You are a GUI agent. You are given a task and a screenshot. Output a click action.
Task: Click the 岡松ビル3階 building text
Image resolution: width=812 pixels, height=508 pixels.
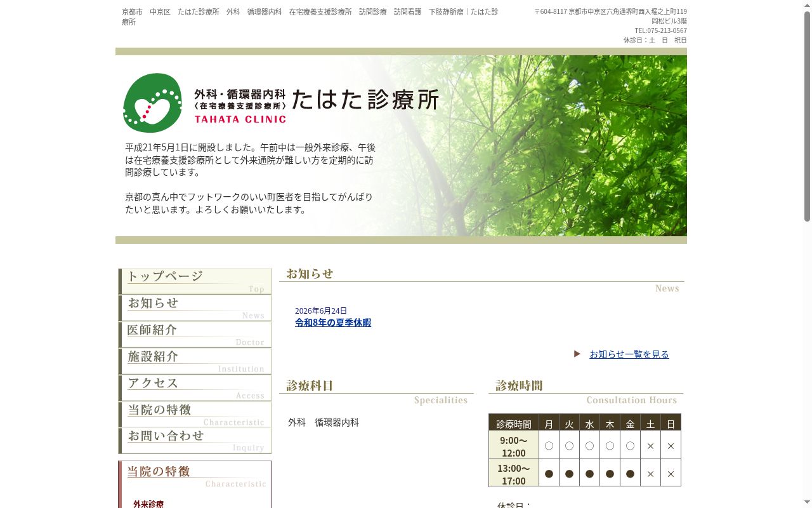coord(669,21)
